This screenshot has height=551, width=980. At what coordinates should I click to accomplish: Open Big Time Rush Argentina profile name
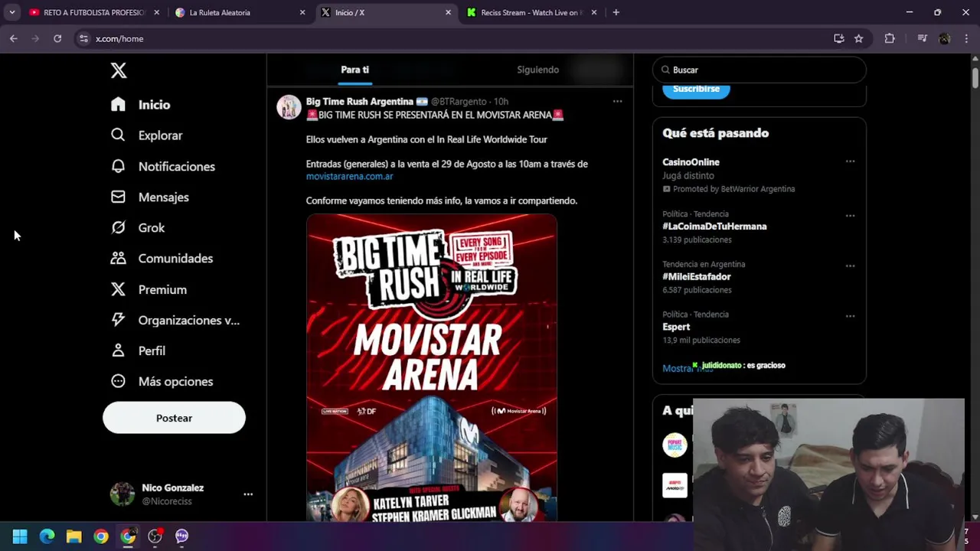click(x=360, y=101)
